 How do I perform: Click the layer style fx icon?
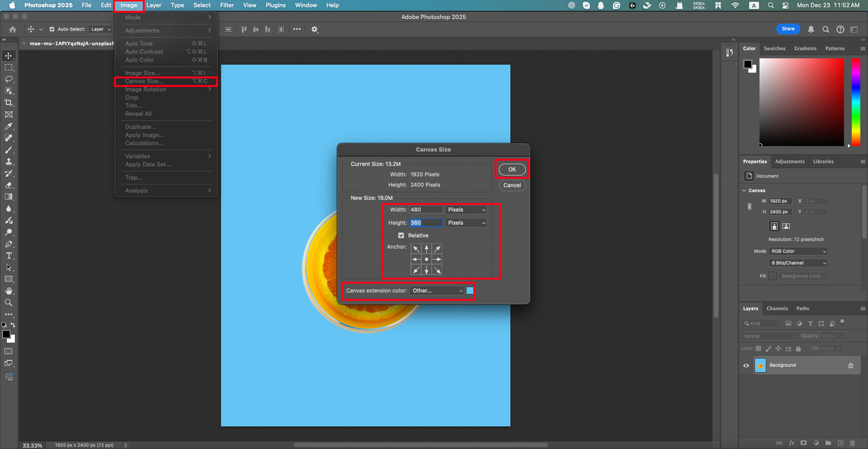point(791,443)
